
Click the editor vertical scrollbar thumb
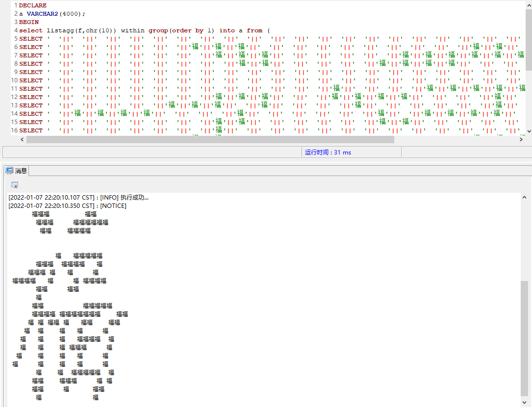point(529,40)
